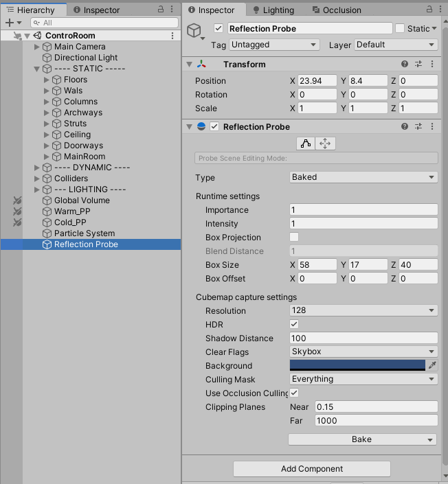Select MainRoom in the Hierarchy
Viewport: 448px width, 484px height.
[85, 157]
